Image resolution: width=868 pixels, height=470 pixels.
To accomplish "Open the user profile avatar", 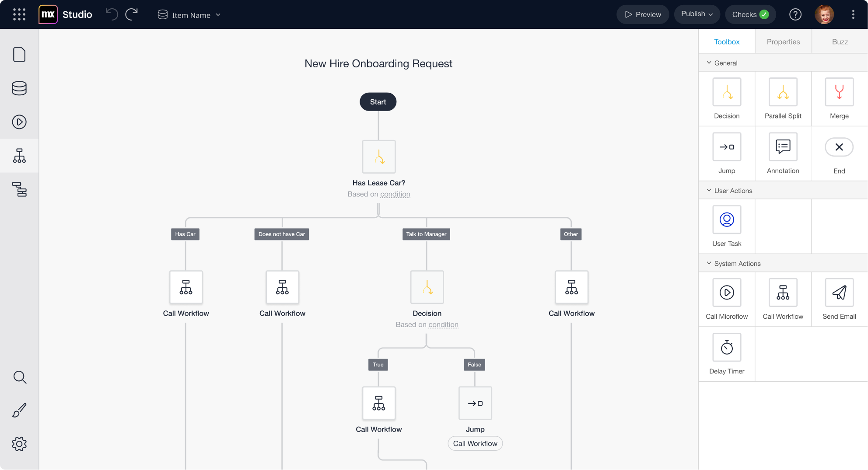I will (824, 14).
